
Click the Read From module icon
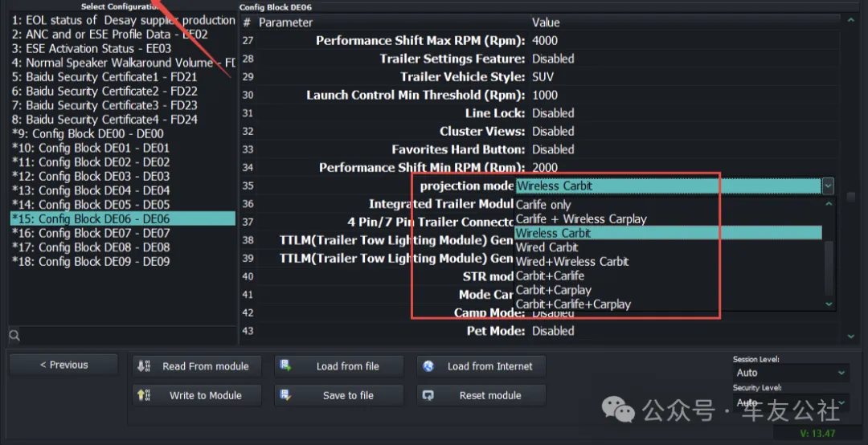tap(145, 366)
